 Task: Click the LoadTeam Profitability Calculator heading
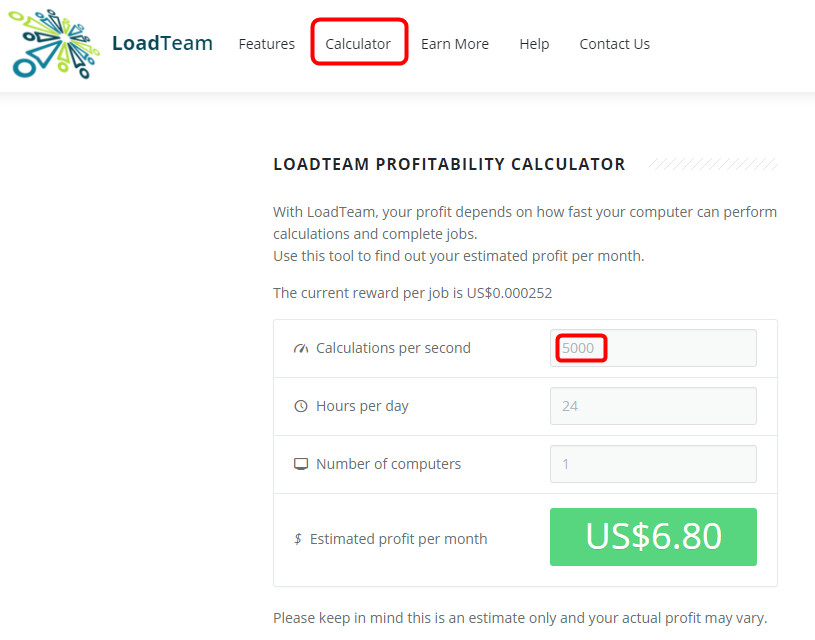(x=449, y=164)
